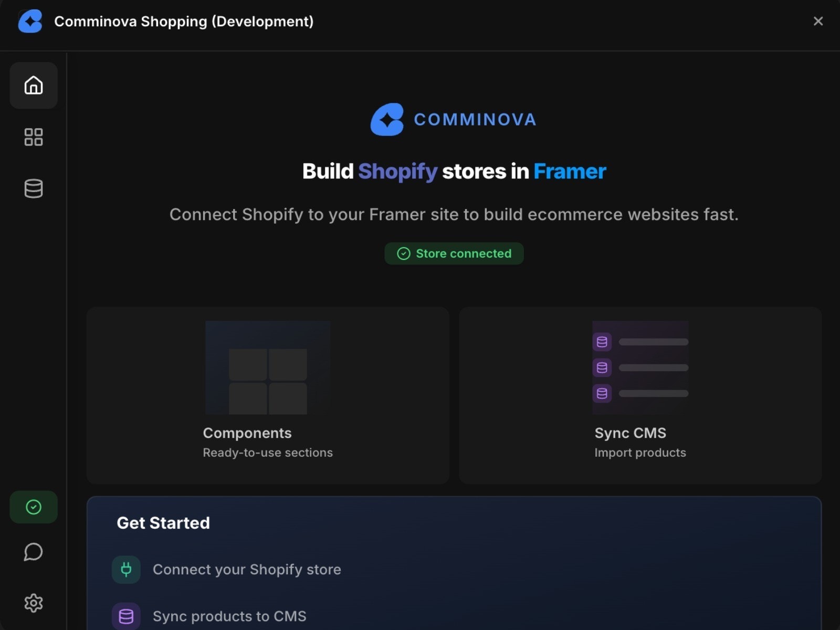Screen dimensions: 840x630
Task: Click the purple database icon in Get Started
Action: point(126,616)
